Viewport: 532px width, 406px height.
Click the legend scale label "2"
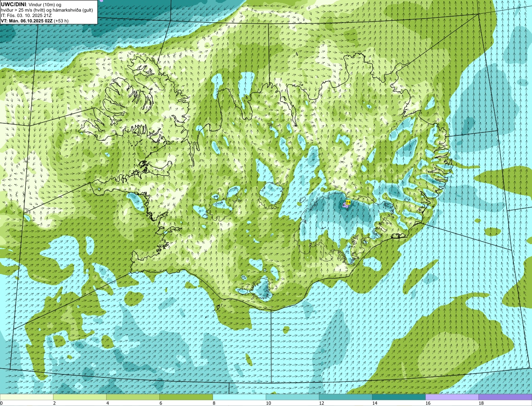coord(54,403)
